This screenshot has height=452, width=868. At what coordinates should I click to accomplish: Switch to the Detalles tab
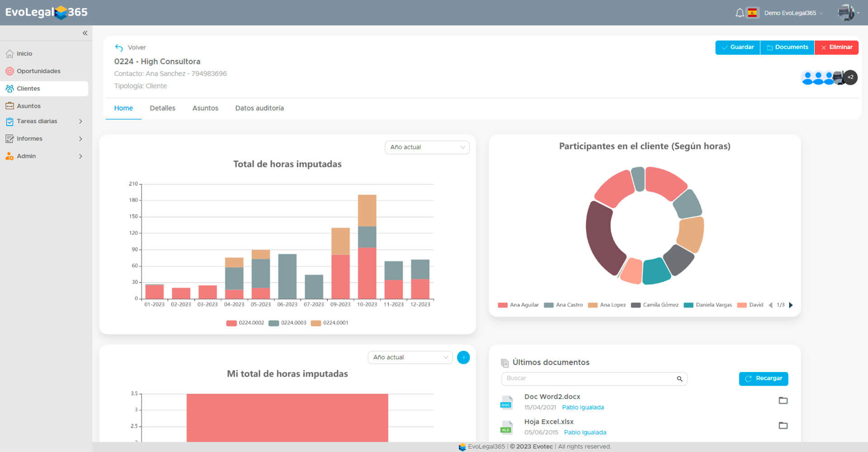(x=162, y=108)
